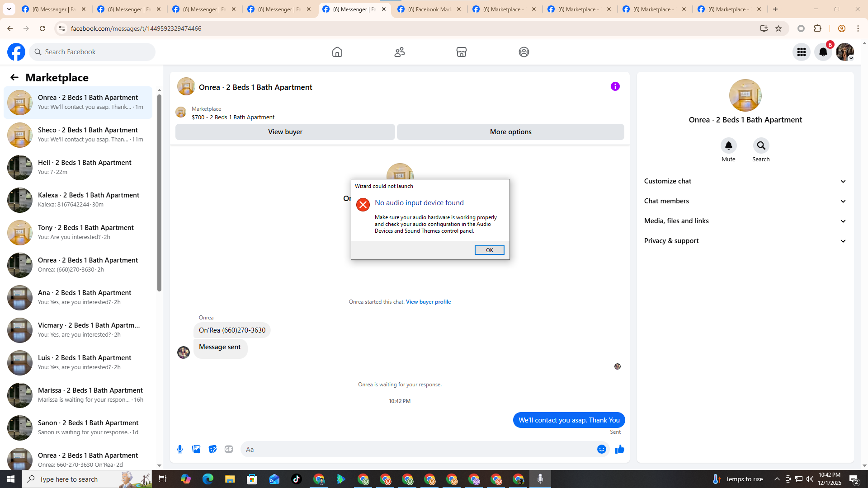The height and width of the screenshot is (488, 868).
Task: Click the More options button
Action: 511,132
